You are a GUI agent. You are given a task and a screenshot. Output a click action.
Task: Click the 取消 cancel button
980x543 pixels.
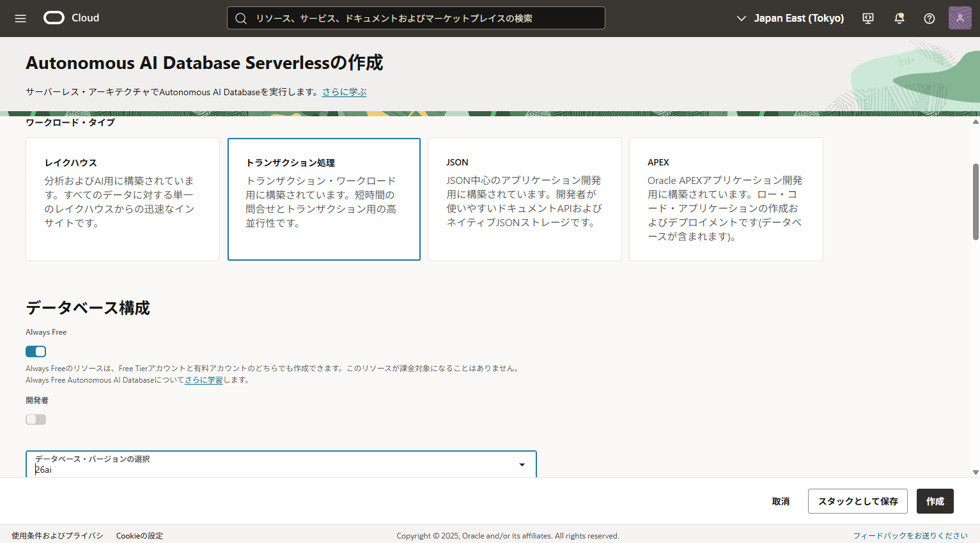781,501
